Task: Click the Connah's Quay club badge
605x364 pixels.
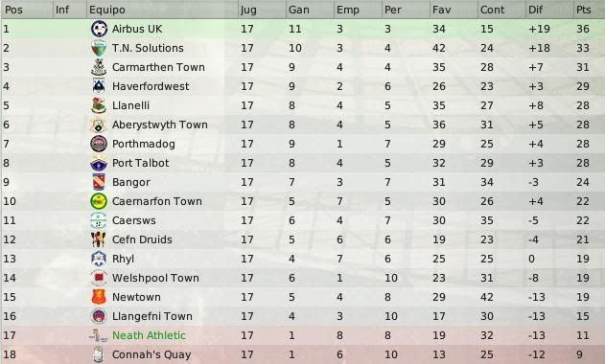Action: point(99,354)
